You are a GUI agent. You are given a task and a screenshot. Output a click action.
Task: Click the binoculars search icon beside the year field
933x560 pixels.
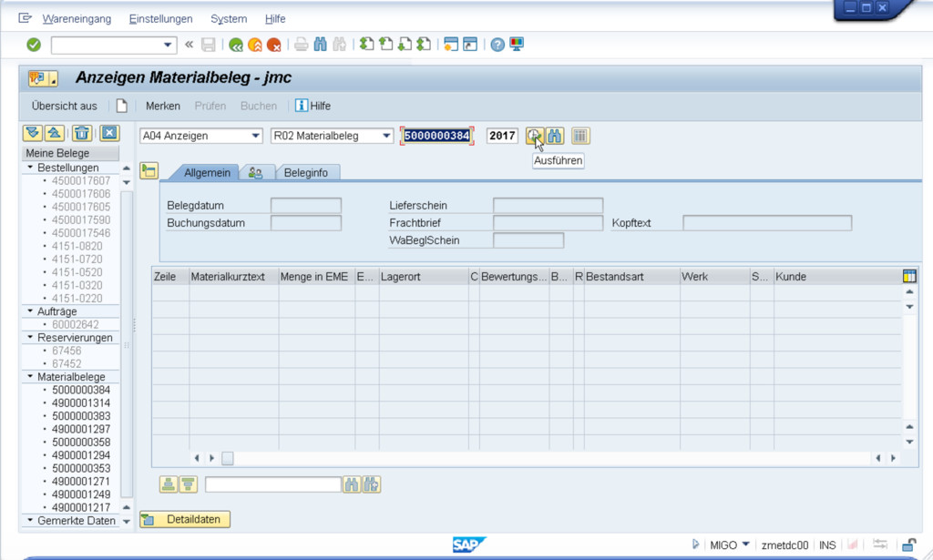(x=555, y=136)
